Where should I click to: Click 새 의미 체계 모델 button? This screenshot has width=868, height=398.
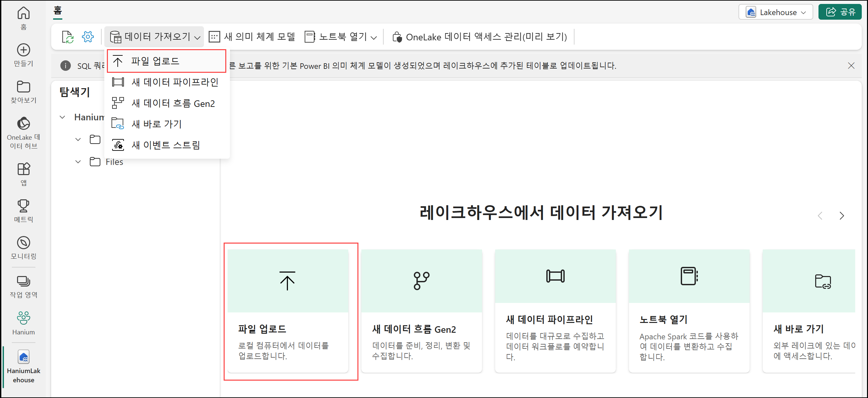point(252,37)
